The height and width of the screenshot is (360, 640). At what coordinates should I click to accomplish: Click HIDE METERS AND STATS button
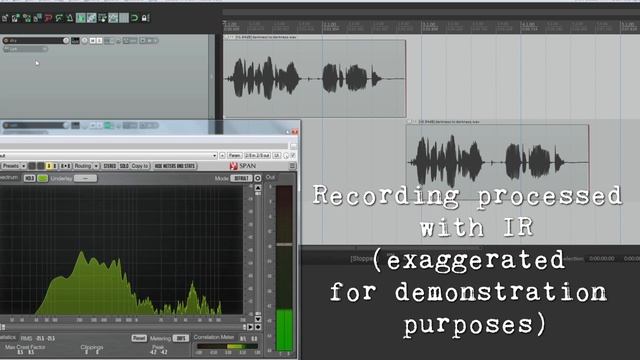coord(175,166)
